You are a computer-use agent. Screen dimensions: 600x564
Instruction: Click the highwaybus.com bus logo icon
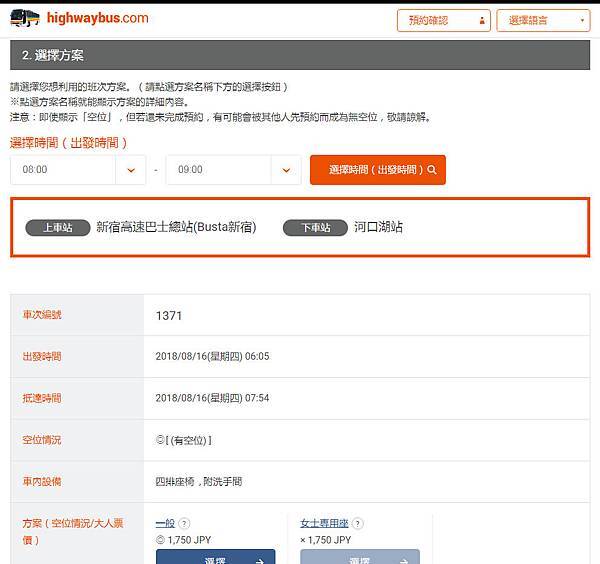pos(25,18)
